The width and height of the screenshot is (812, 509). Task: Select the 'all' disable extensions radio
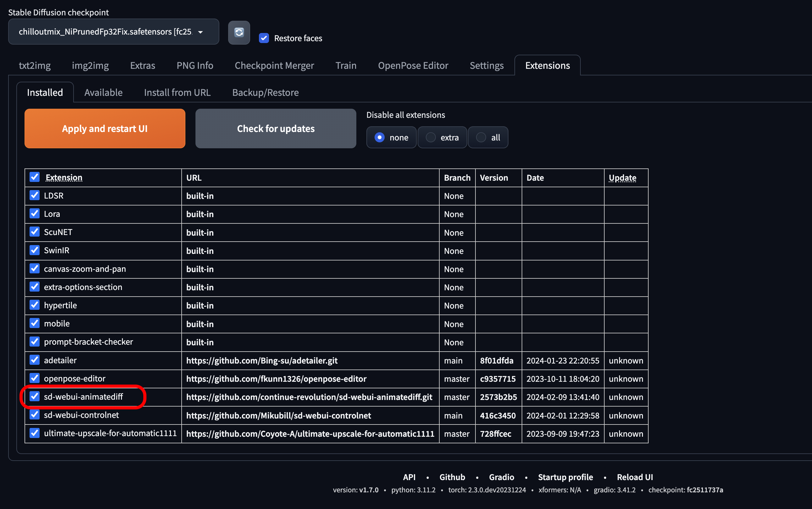pyautogui.click(x=481, y=137)
